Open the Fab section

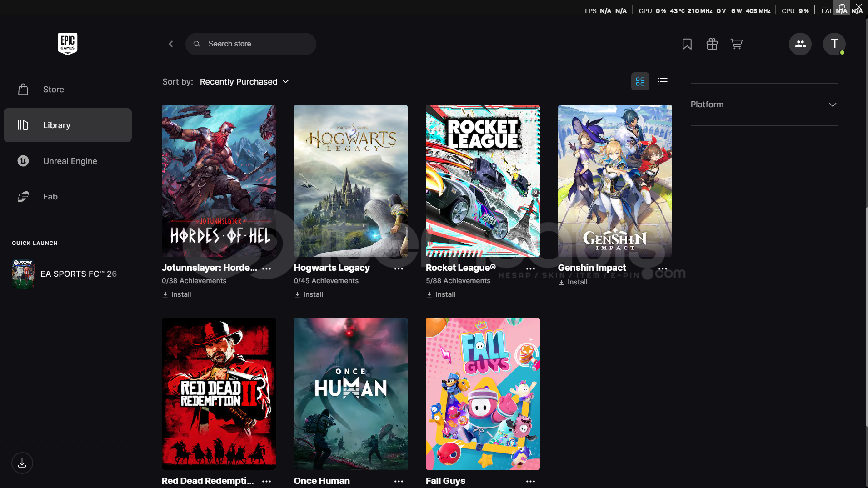coord(68,197)
